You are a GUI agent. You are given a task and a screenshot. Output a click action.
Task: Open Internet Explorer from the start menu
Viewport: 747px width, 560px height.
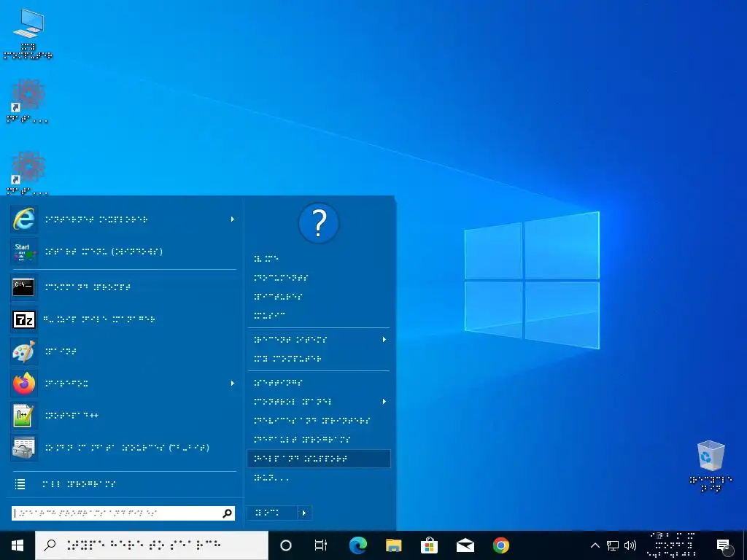123,219
